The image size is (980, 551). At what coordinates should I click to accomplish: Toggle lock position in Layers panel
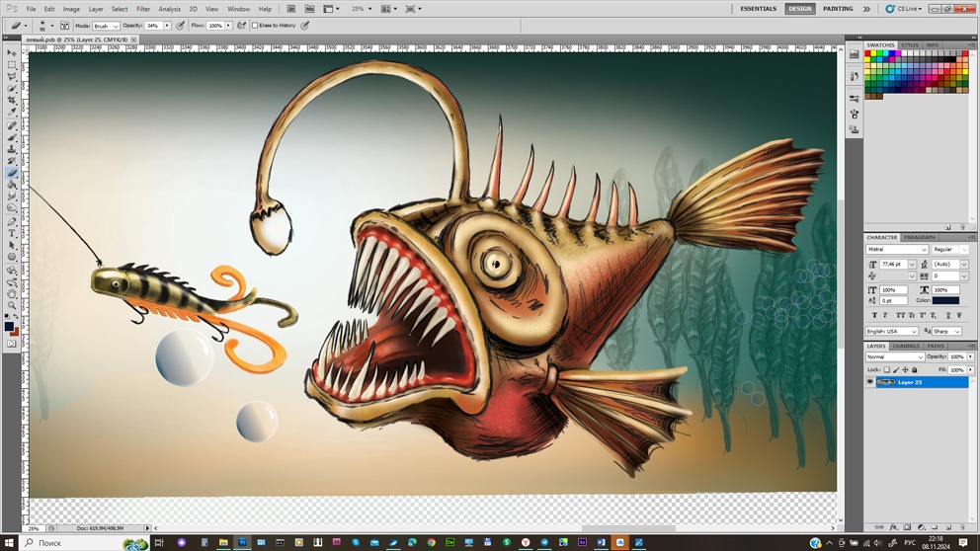[x=905, y=370]
